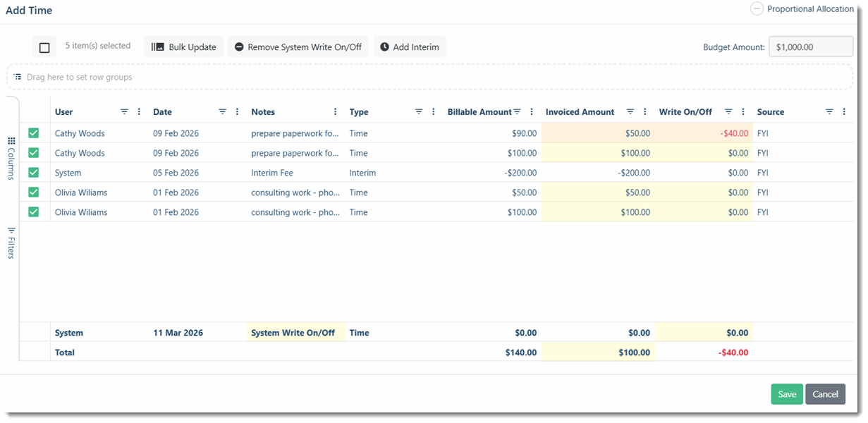Viewport: 868px width, 423px height.
Task: Click the -$200.00 invoiced amount cell
Action: coord(598,173)
